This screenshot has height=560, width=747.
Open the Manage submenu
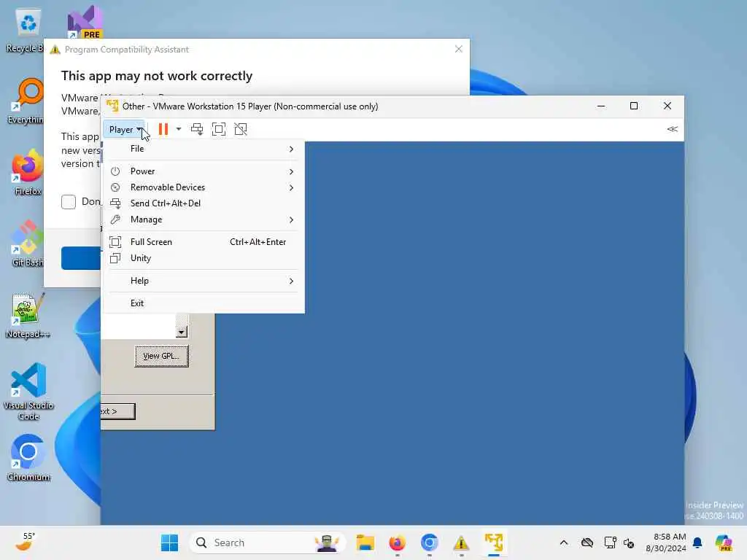pyautogui.click(x=204, y=219)
